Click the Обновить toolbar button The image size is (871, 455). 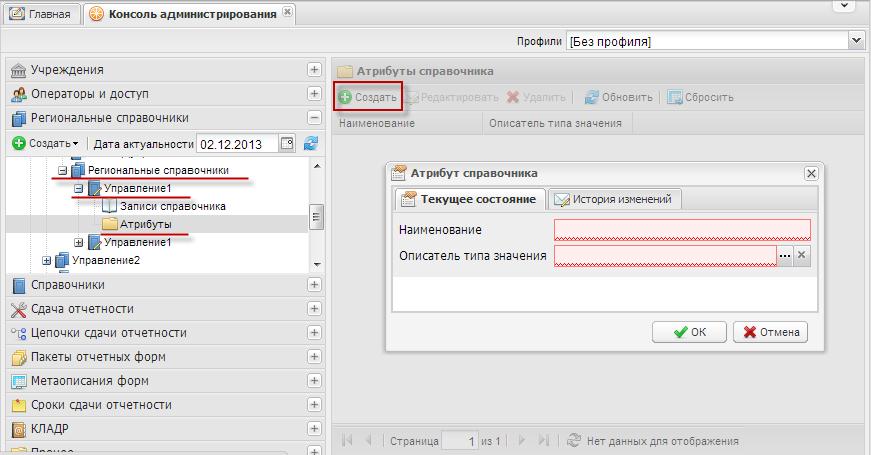click(x=618, y=97)
